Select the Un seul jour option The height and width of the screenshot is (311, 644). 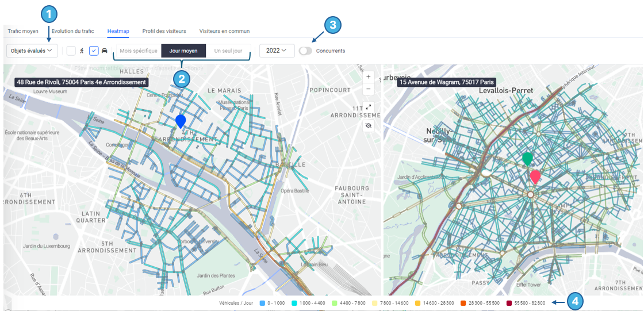coord(228,51)
